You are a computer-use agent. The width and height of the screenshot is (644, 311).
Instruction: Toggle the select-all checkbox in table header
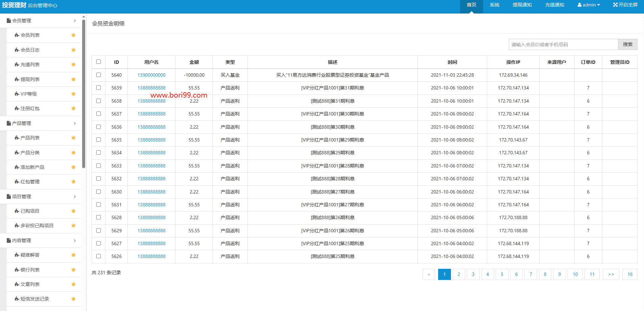(98, 62)
